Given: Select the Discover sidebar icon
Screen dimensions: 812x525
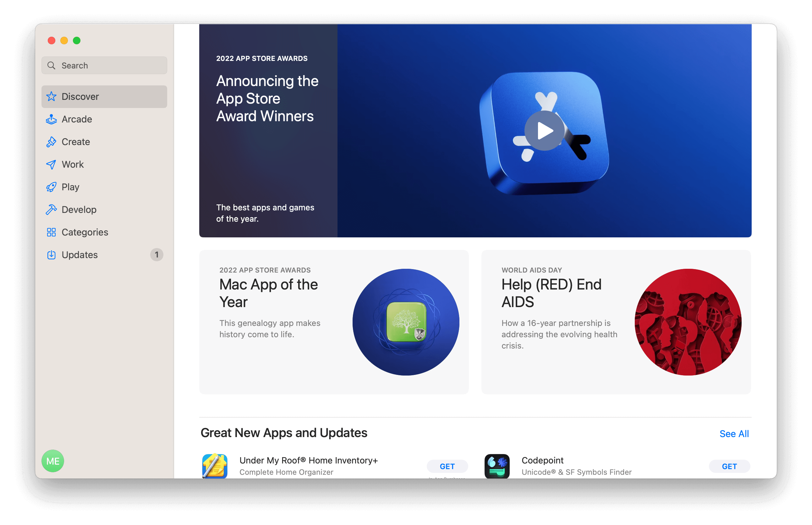Looking at the screenshot, I should coord(52,96).
